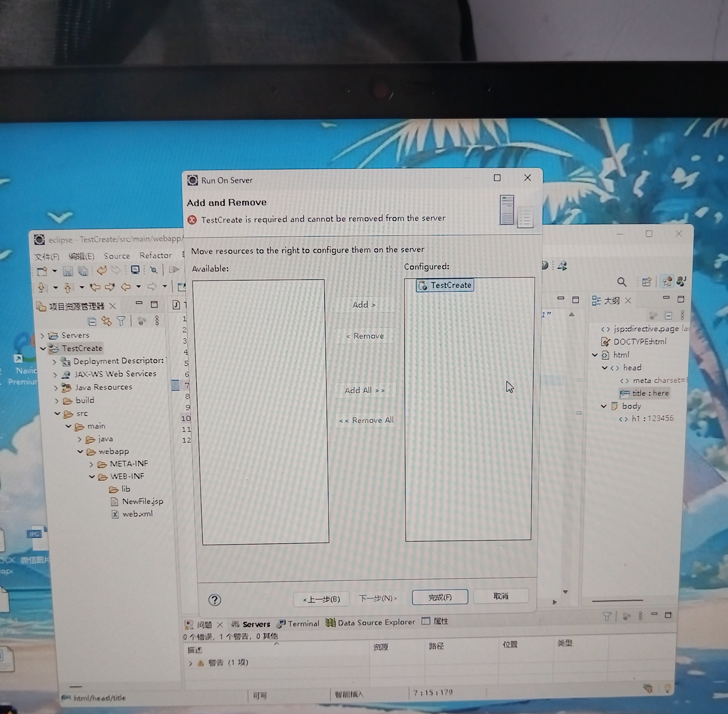This screenshot has height=714, width=728.
Task: Click the Back navigation arrow icon
Action: tap(126, 287)
